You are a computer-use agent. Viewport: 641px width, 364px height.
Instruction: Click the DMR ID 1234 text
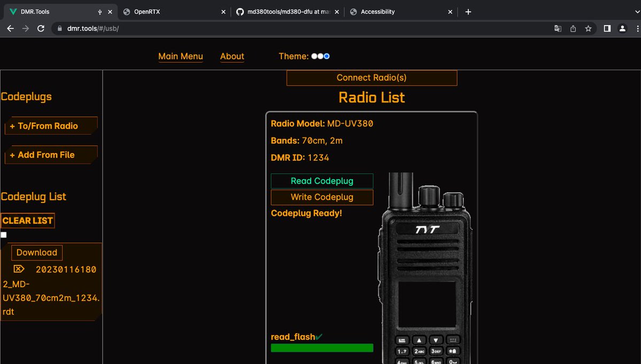click(x=300, y=157)
